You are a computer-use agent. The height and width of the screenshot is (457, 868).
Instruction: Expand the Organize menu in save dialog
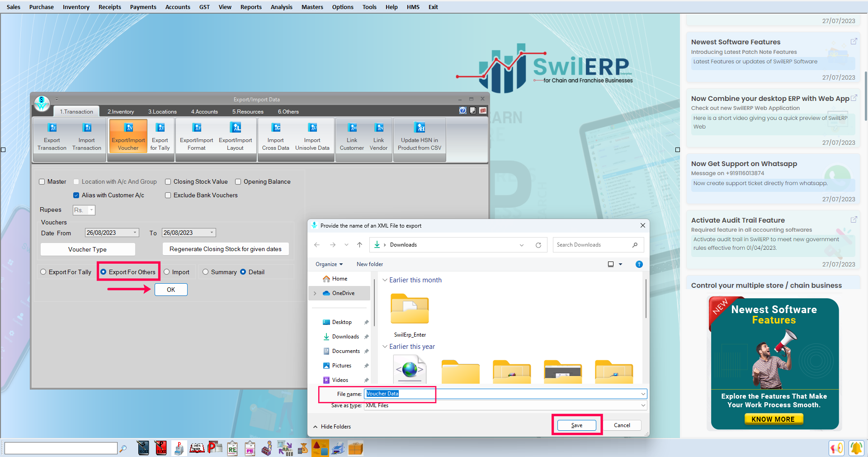click(x=329, y=264)
